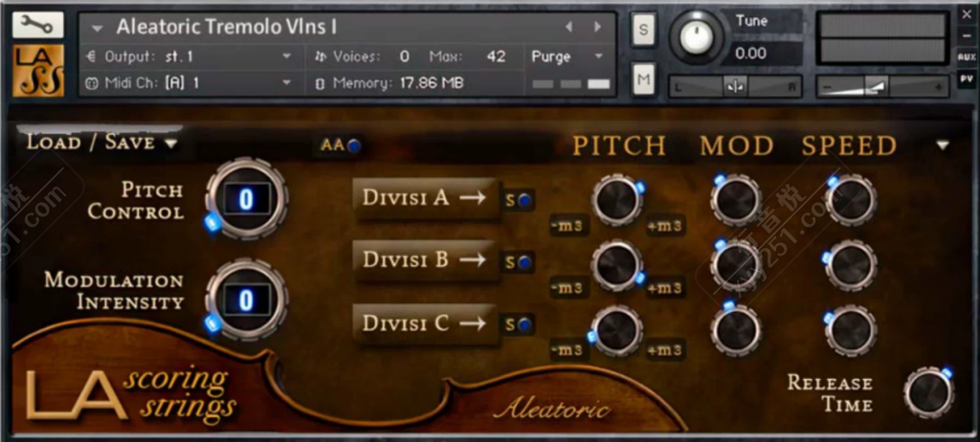Toggle the AUX sends view
This screenshot has width=980, height=442.
click(x=967, y=56)
